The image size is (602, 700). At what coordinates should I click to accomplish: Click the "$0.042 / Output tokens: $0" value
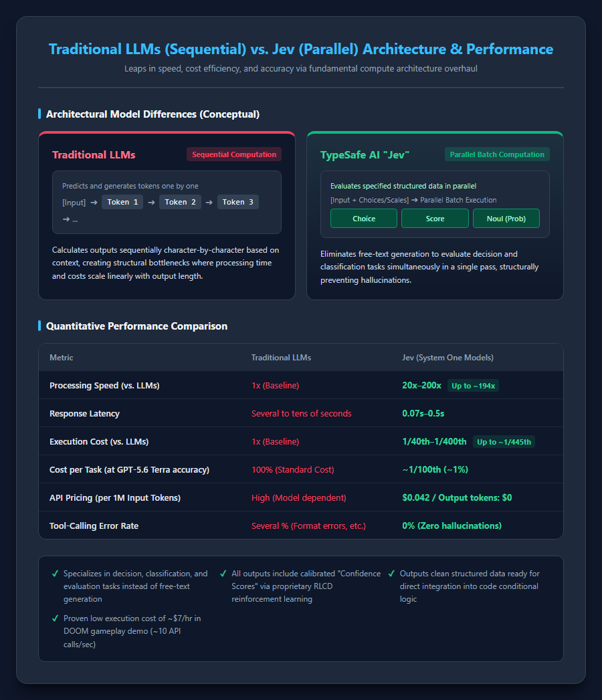point(457,498)
